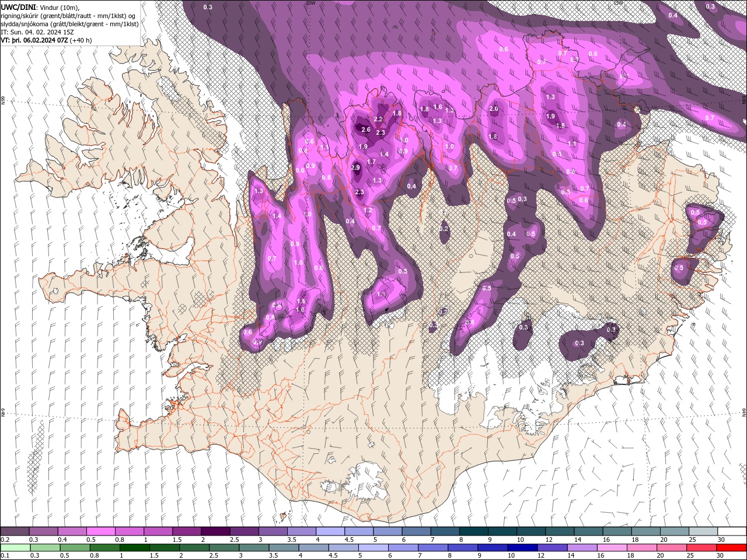Click the lower legend swatch between 25 and 30

coord(701,548)
